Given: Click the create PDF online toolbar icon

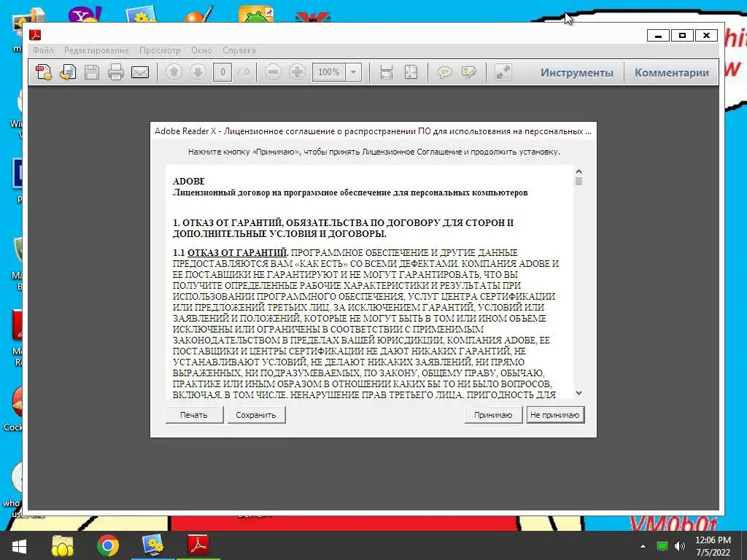Looking at the screenshot, I should [x=44, y=72].
